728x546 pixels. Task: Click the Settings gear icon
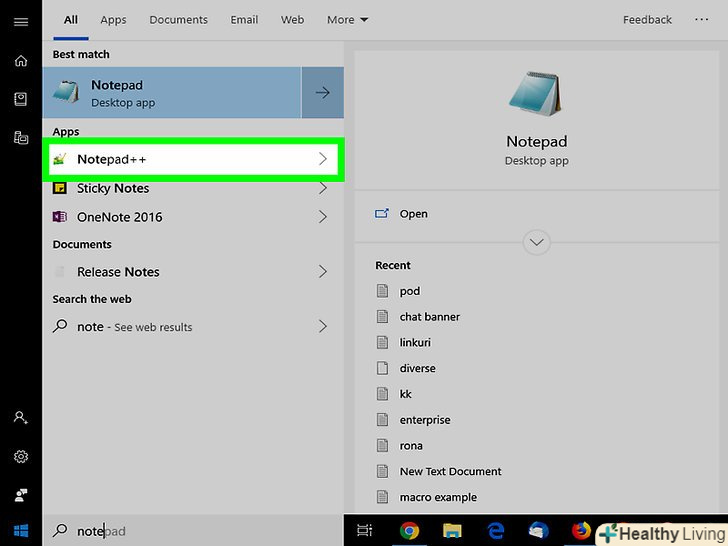[x=21, y=456]
